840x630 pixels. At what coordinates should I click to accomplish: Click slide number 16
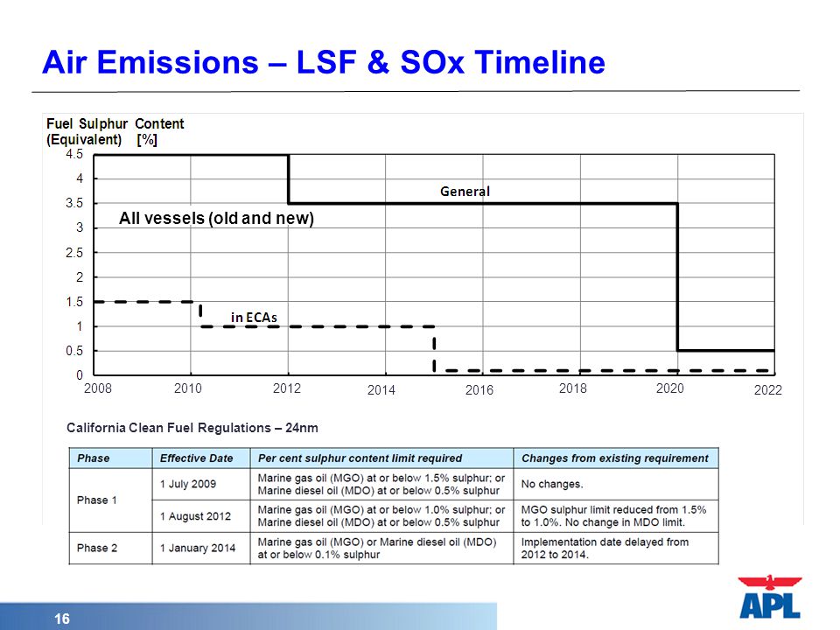pyautogui.click(x=62, y=619)
